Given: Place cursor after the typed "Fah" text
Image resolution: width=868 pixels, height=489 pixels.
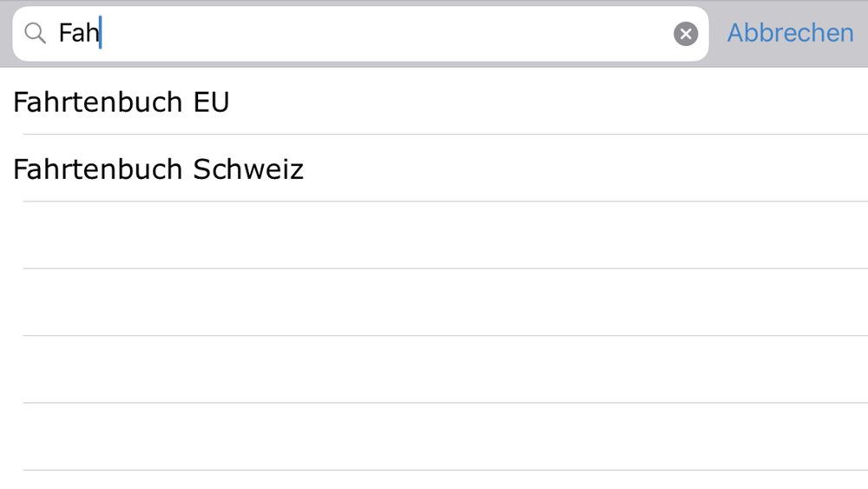Looking at the screenshot, I should (101, 33).
